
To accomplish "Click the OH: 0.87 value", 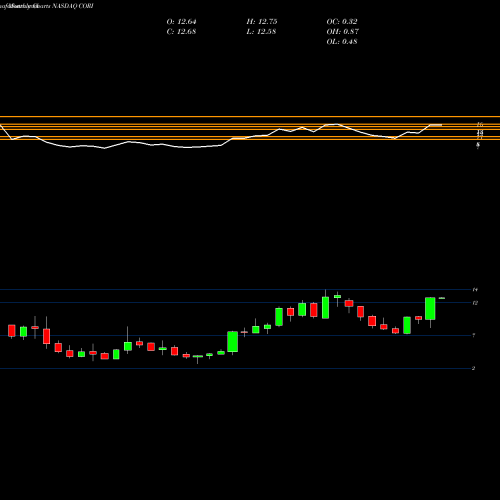I will click(x=342, y=32).
